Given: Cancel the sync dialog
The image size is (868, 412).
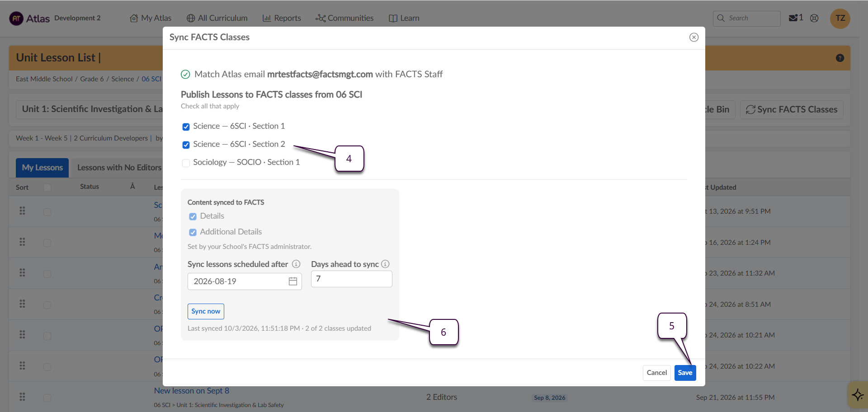Looking at the screenshot, I should (x=656, y=373).
